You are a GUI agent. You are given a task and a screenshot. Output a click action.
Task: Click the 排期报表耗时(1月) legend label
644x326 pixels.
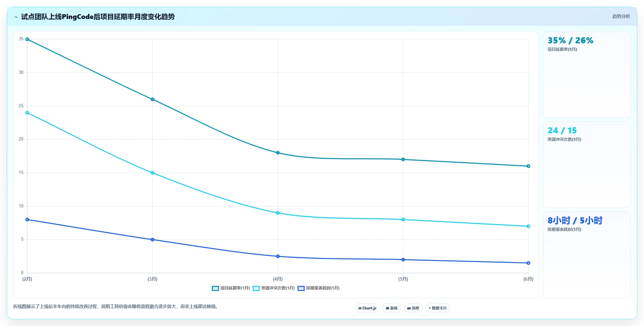point(323,288)
